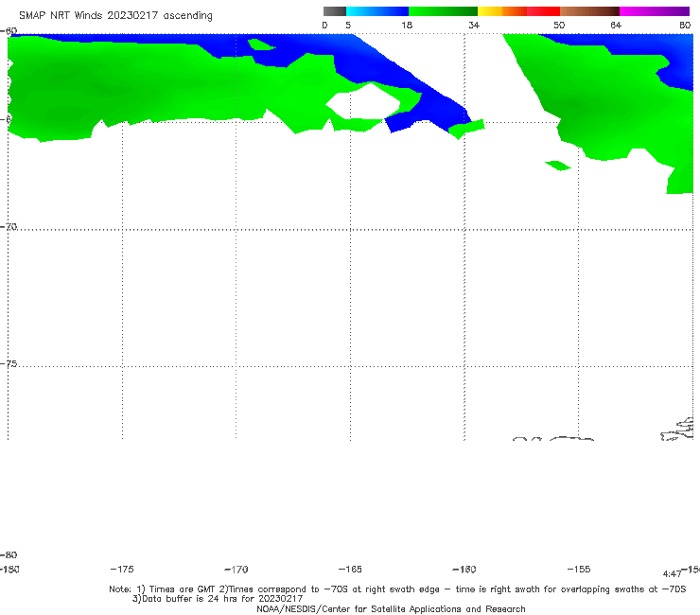Click the NOAA/NESDIS Center for Satellite Applications credit line
The width and height of the screenshot is (700, 615).
391,609
